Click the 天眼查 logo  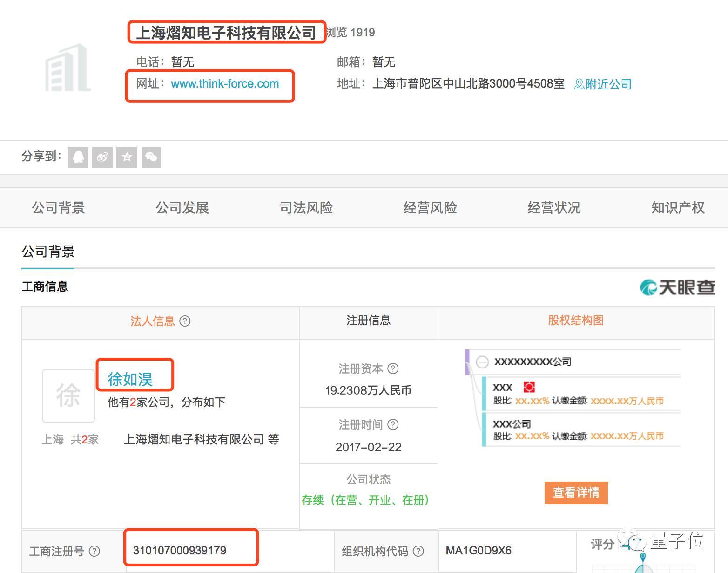click(678, 287)
